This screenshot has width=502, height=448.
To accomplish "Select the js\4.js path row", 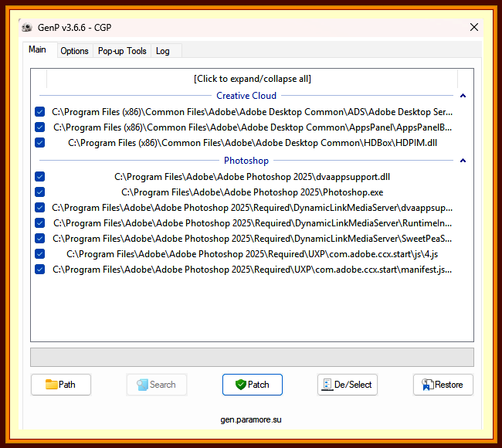I will (253, 254).
